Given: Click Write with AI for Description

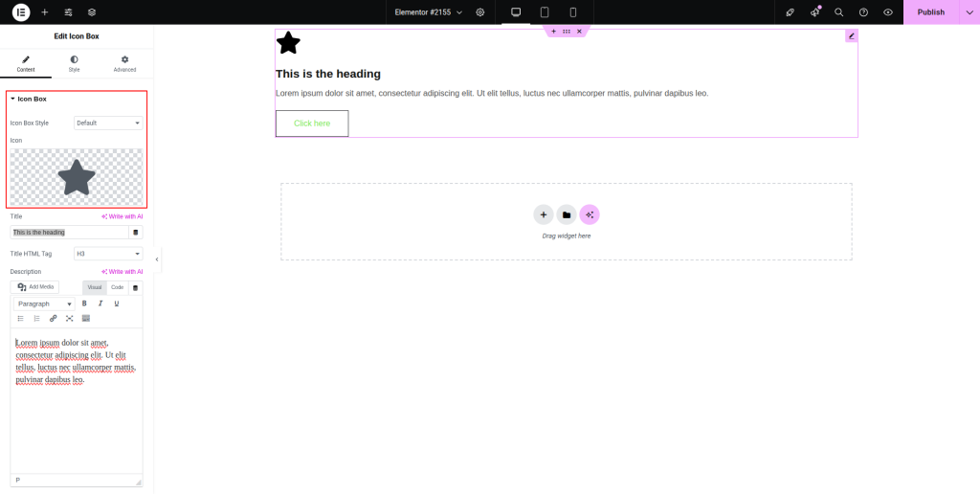Looking at the screenshot, I should coord(122,271).
